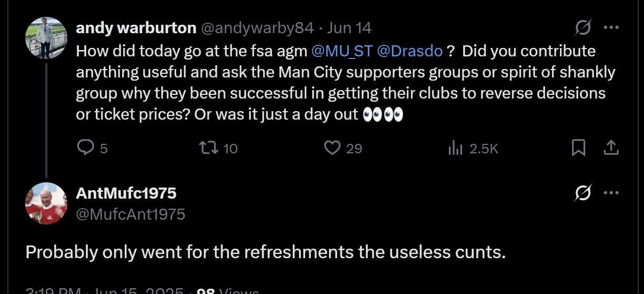
Task: Open andy warburton's profile via display name
Action: (136, 28)
